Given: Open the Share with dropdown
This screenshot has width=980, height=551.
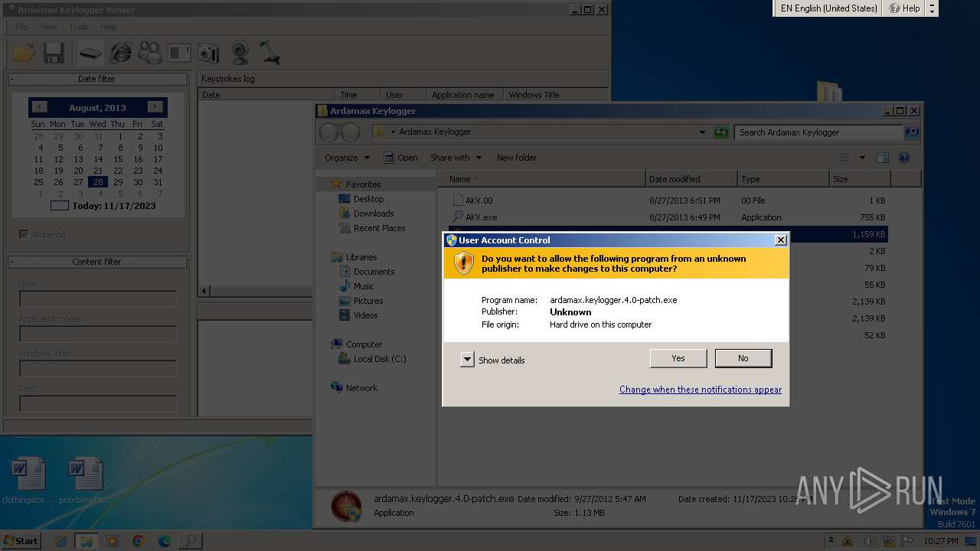Looking at the screenshot, I should (x=456, y=158).
